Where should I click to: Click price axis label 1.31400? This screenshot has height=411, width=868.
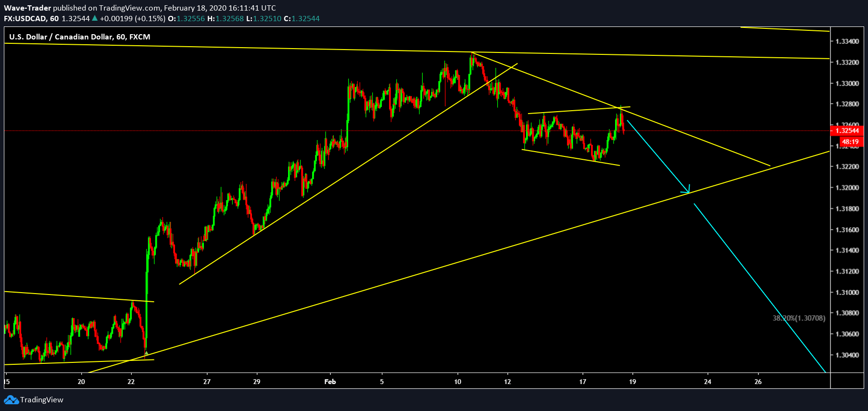pyautogui.click(x=847, y=250)
